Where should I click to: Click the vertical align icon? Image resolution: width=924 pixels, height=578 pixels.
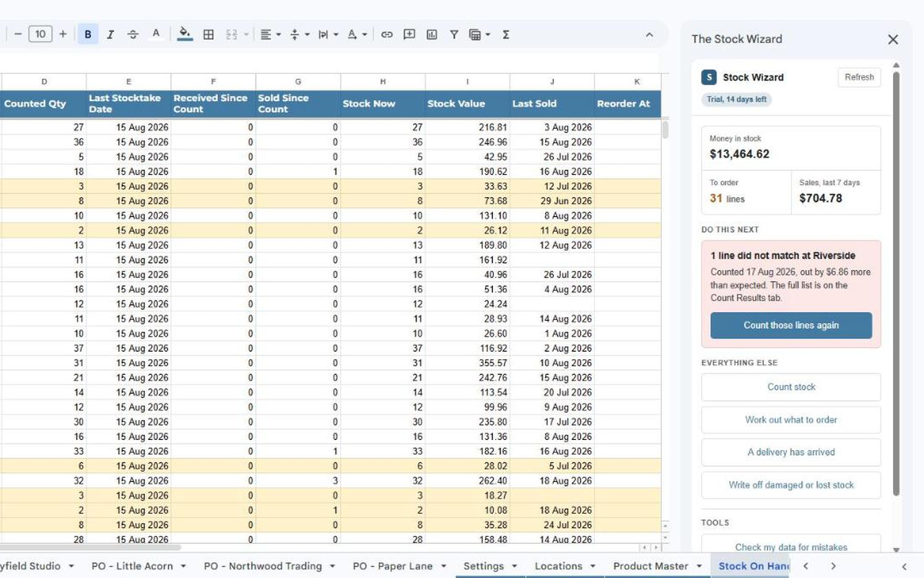pos(295,34)
